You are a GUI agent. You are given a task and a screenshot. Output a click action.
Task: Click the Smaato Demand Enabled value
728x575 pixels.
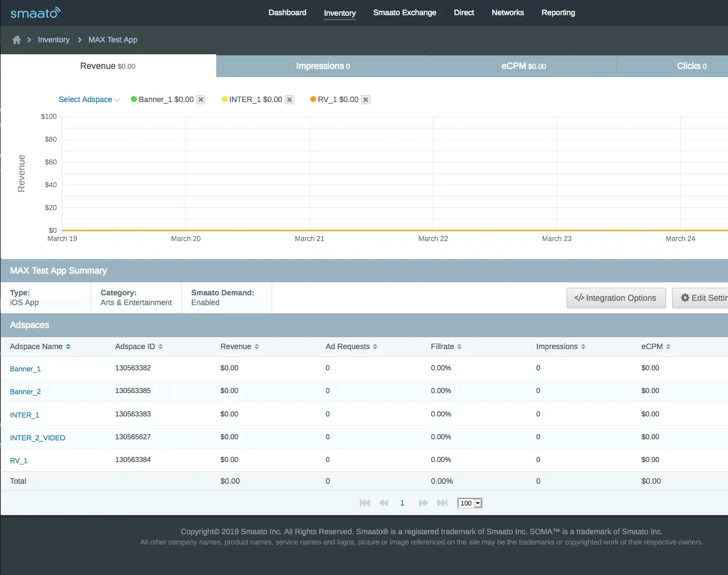(x=205, y=302)
